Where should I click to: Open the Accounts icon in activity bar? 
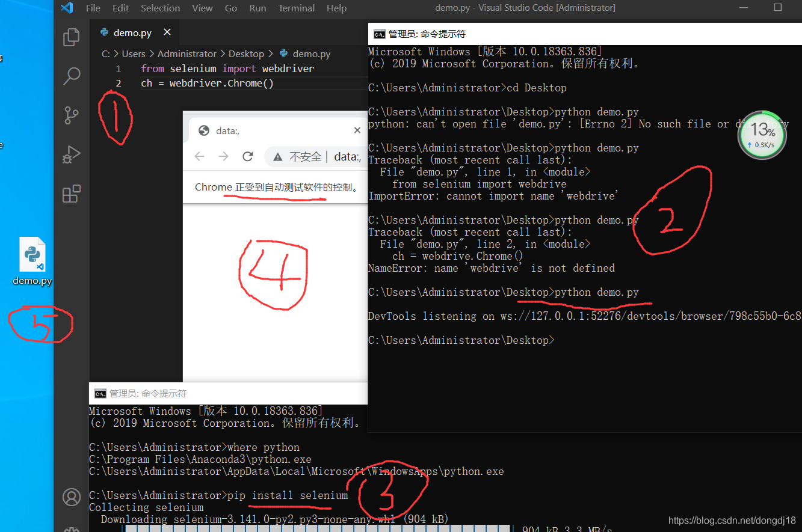(72, 497)
